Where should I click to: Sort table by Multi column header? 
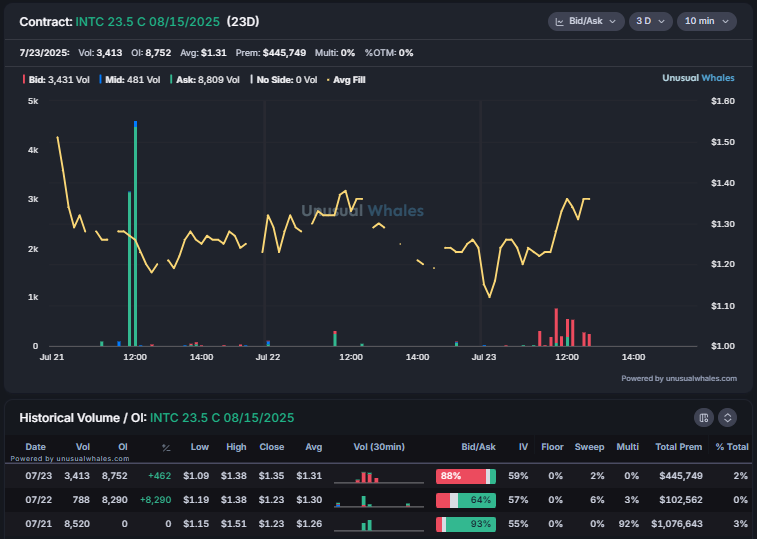pos(627,447)
